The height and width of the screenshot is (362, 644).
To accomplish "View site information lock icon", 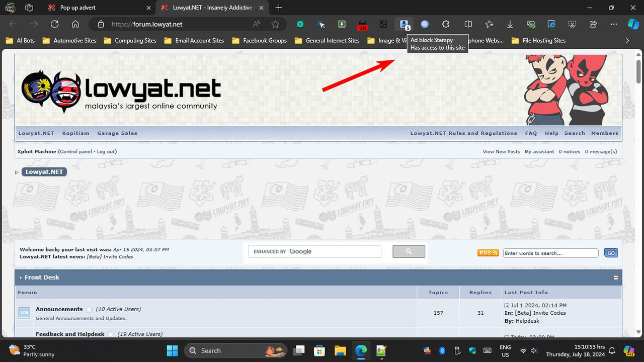I will (101, 24).
